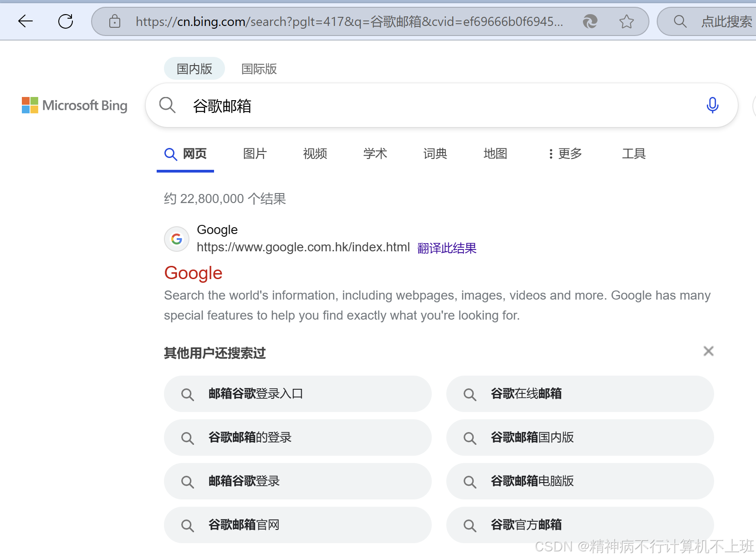The width and height of the screenshot is (756, 560).
Task: Click the 约 22,800,000 个结果 count
Action: 225,199
